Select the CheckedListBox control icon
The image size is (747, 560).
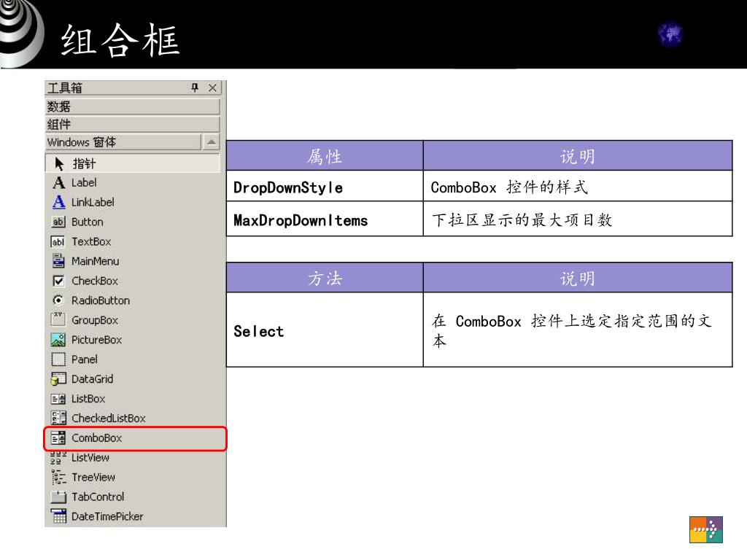(58, 418)
